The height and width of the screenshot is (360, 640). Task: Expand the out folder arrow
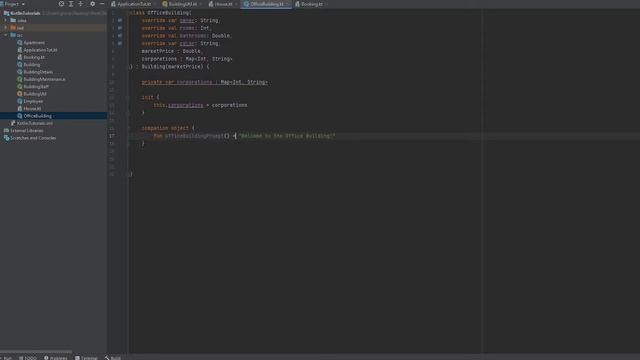point(6,28)
